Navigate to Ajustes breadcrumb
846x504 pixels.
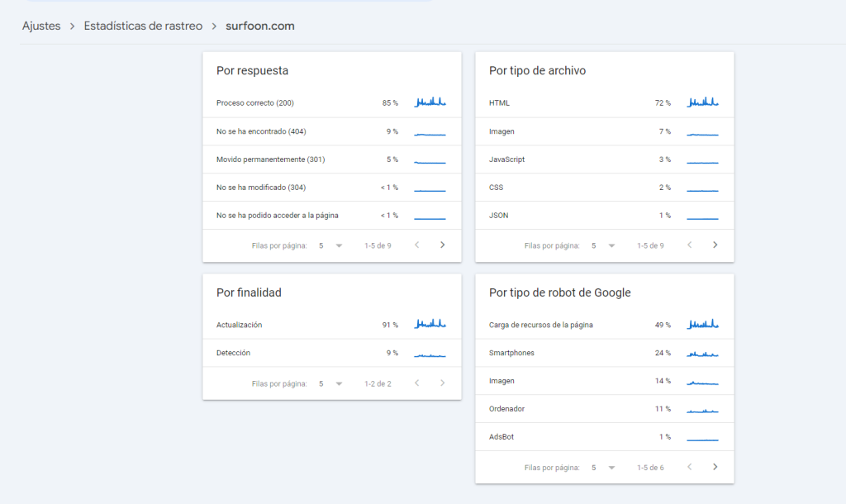[x=41, y=26]
